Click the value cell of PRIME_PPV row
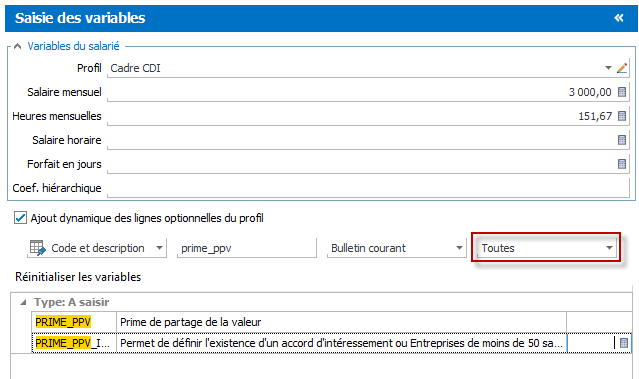The height and width of the screenshot is (379, 639). pyautogui.click(x=599, y=322)
